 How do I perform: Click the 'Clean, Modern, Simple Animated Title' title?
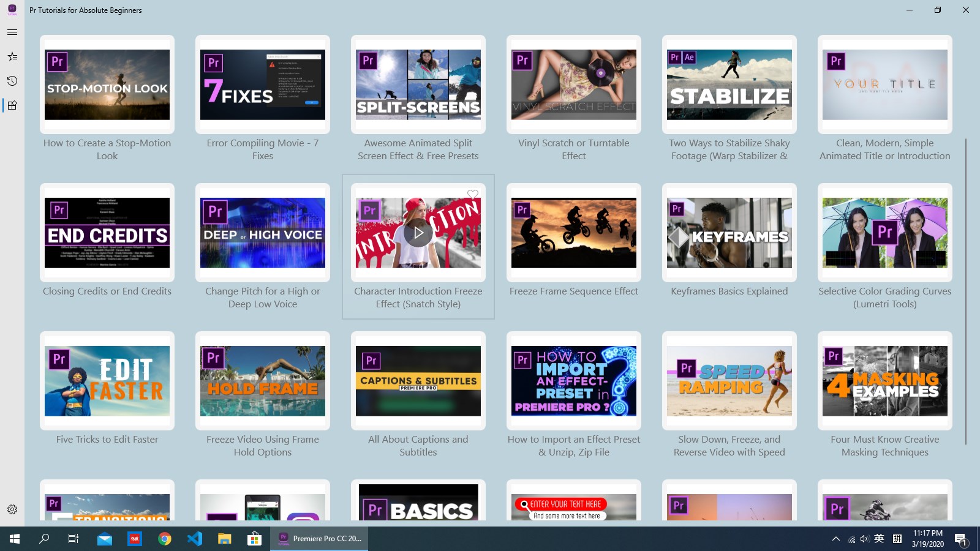885,149
